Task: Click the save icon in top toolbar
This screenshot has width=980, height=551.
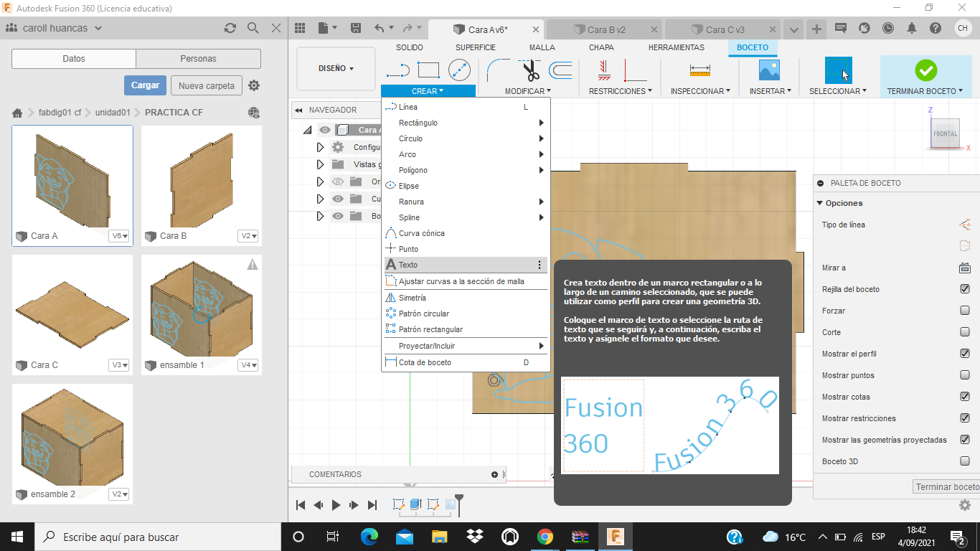Action: (x=355, y=29)
